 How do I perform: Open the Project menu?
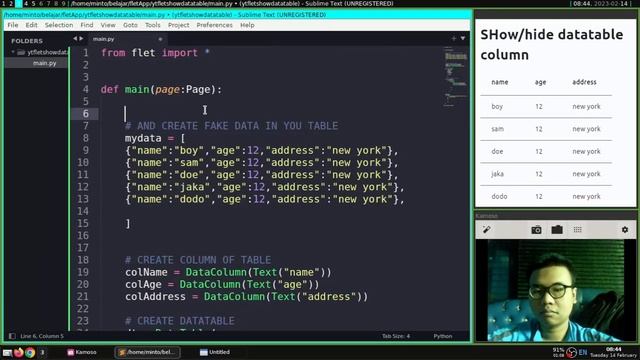(x=178, y=25)
